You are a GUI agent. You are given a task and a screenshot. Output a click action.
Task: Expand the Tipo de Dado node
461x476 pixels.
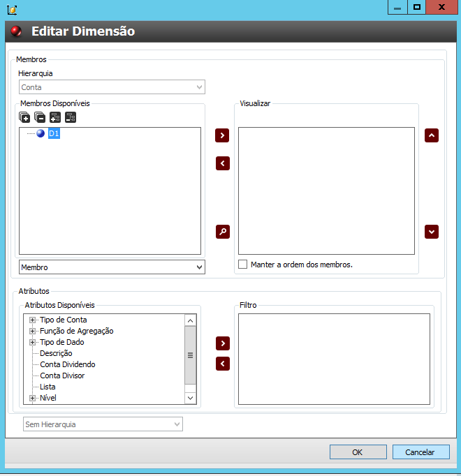pos(32,343)
